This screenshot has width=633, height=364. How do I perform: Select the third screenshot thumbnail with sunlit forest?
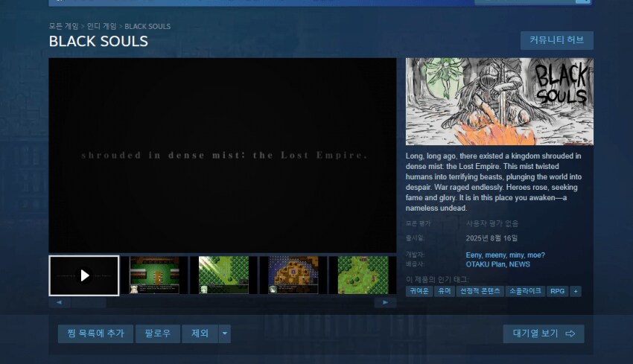(x=223, y=275)
